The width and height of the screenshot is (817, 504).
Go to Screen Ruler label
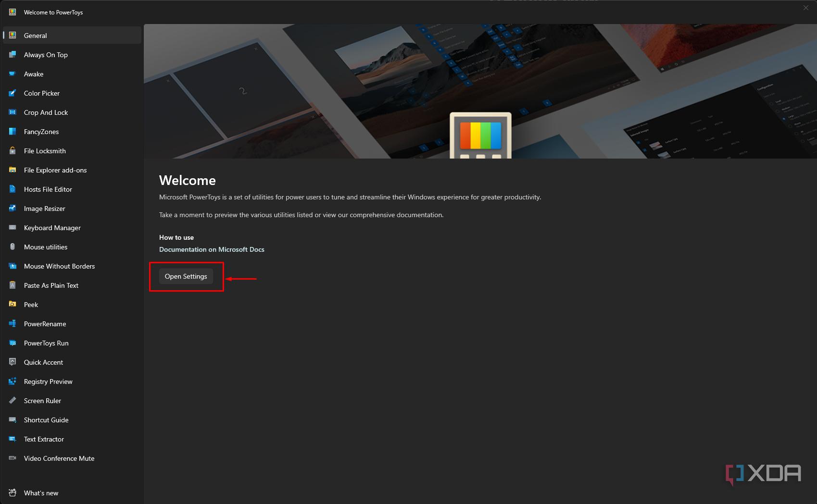42,401
